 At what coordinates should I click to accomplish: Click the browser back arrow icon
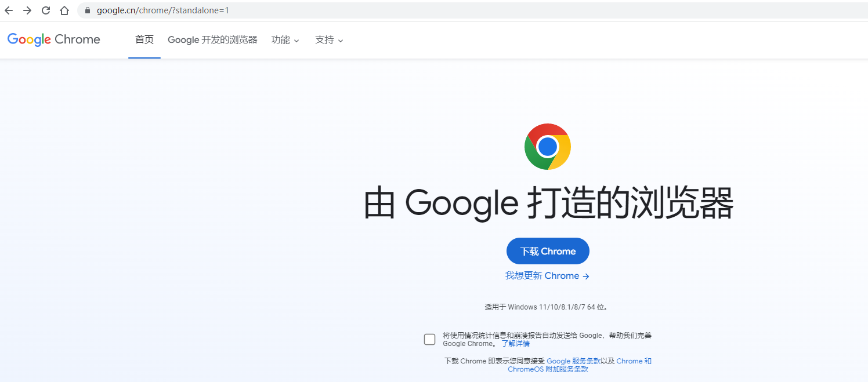pos(10,10)
